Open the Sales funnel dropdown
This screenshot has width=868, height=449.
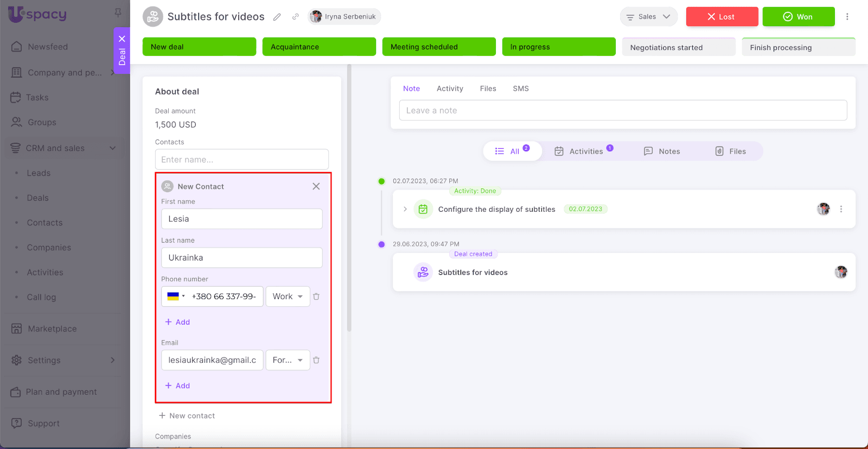(648, 17)
